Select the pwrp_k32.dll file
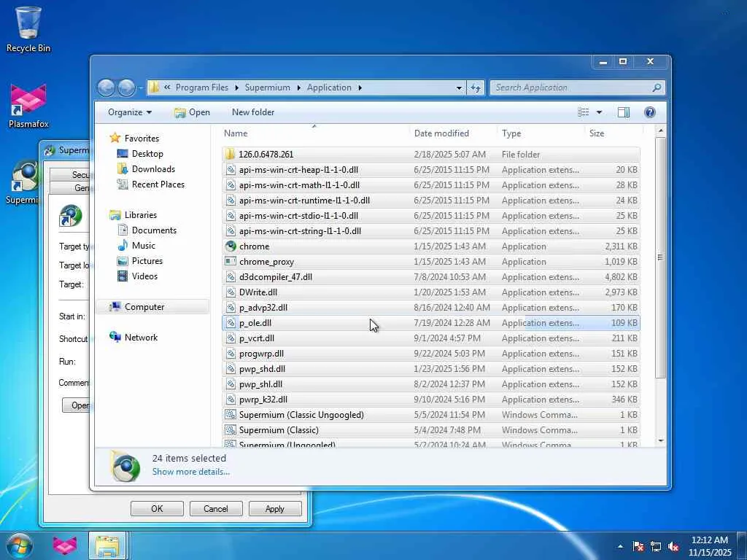Viewport: 747px width, 560px height. (430, 400)
